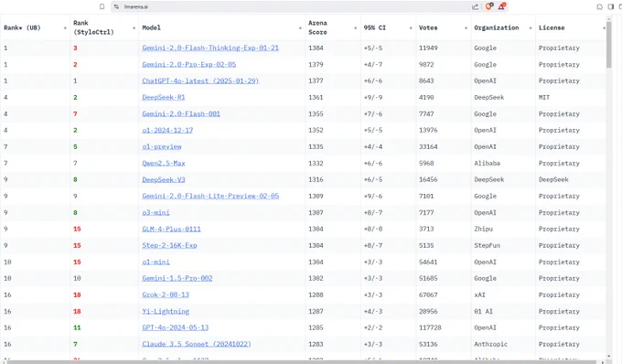Select score 1283 for Claude 3.5 Sonnet
The height and width of the screenshot is (364, 622).
click(316, 344)
